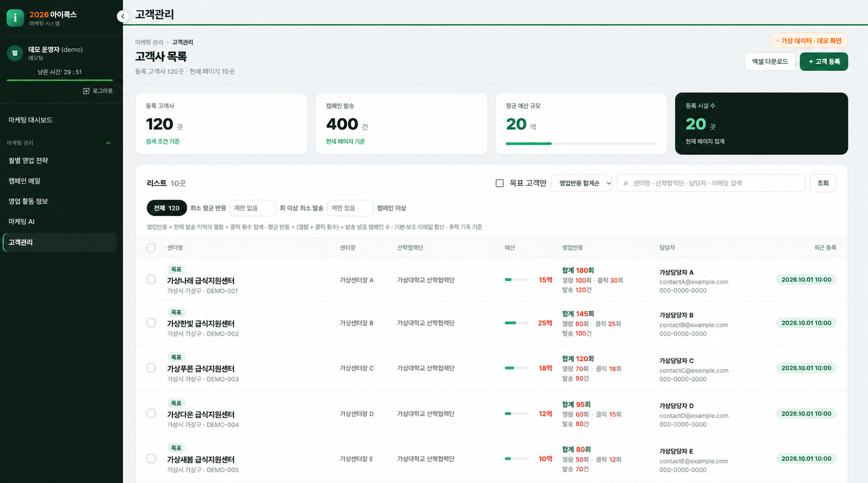The image size is (868, 483).
Task: Click the logout icon
Action: point(86,91)
